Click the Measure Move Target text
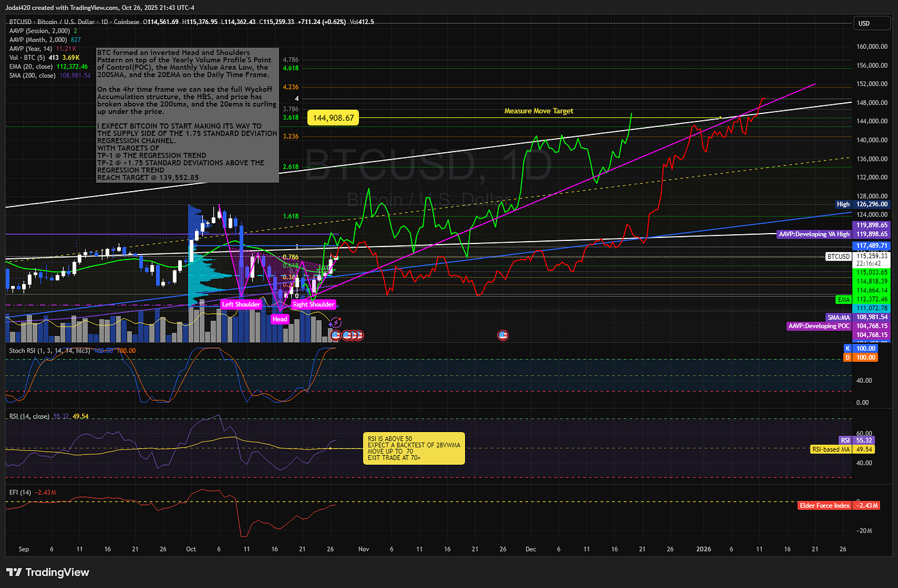Viewport: 898px width, 588px height. pos(538,111)
